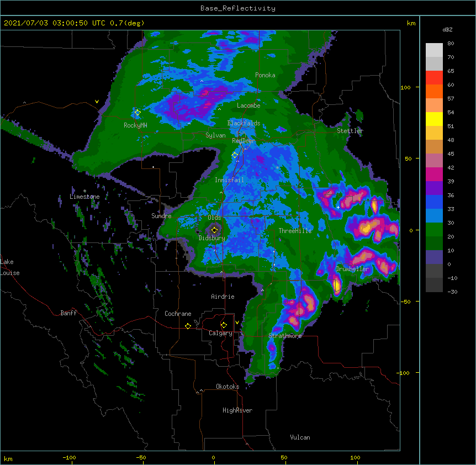The image size is (476, 465).
Task: Click the Didsbury label
Action: click(x=212, y=238)
